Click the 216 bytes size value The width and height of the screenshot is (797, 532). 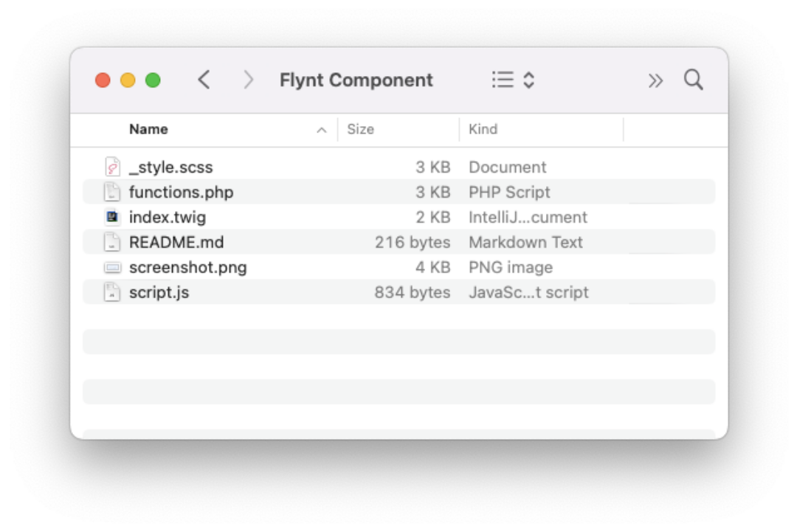(413, 242)
